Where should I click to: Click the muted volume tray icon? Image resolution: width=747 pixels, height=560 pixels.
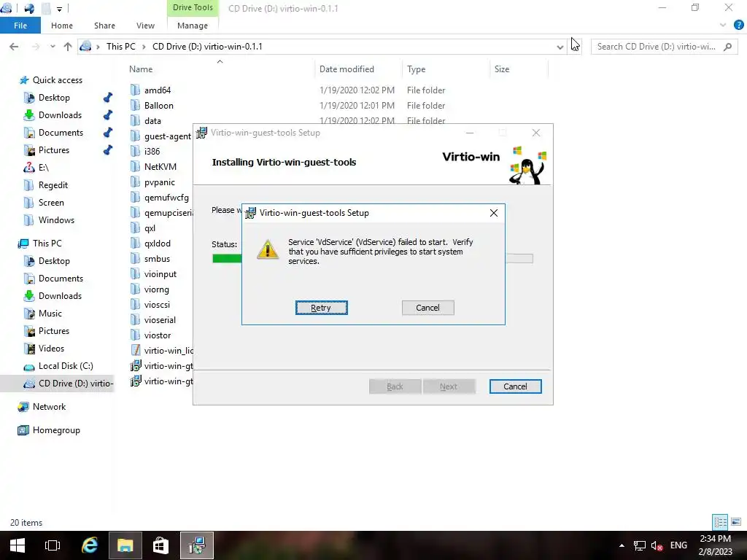pos(657,545)
